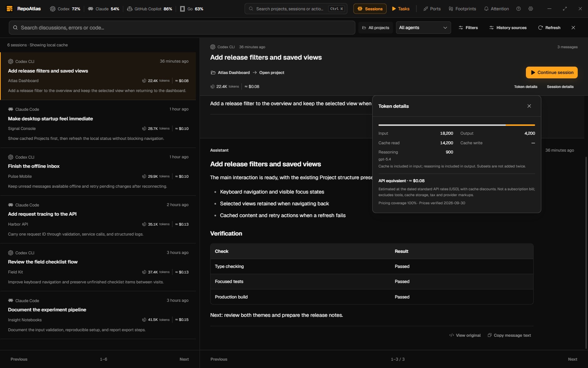The width and height of the screenshot is (588, 368).
Task: Click the View original code icon link
Action: tap(465, 335)
